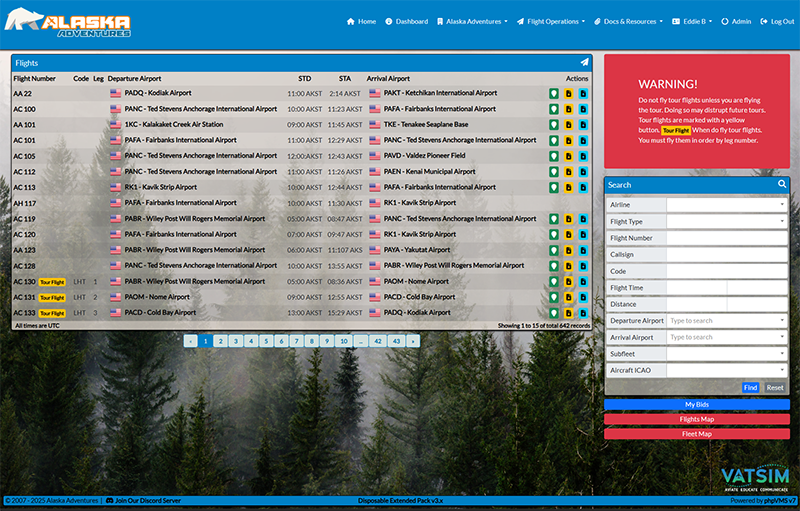
Task: Expand the Flight Type dropdown
Action: point(727,221)
